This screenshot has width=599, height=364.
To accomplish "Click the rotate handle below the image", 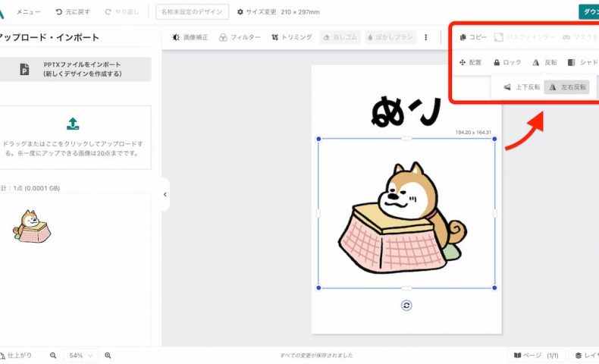I will [x=406, y=305].
